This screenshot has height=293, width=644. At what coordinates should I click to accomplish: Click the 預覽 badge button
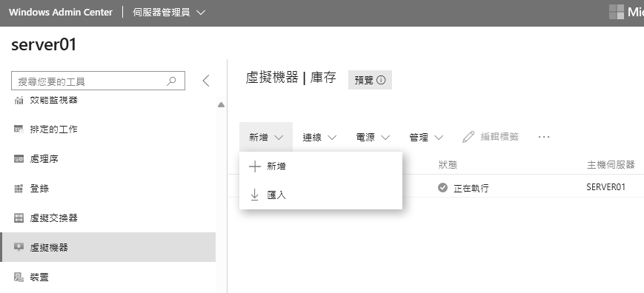[370, 80]
